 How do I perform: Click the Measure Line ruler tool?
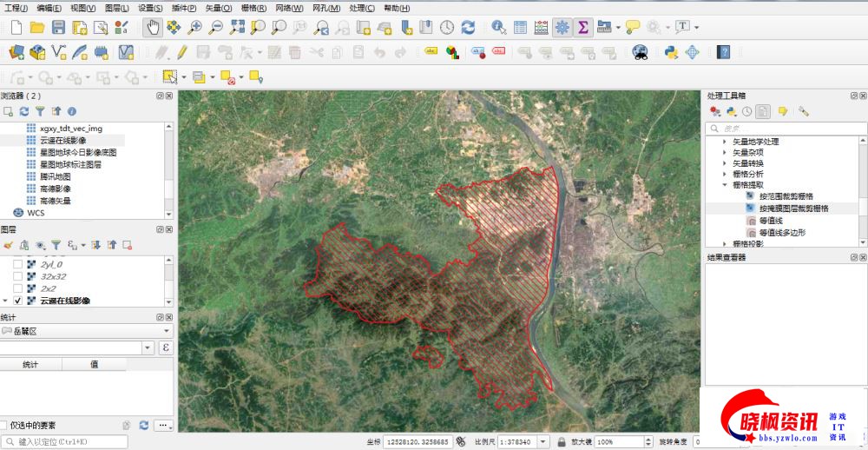[604, 27]
